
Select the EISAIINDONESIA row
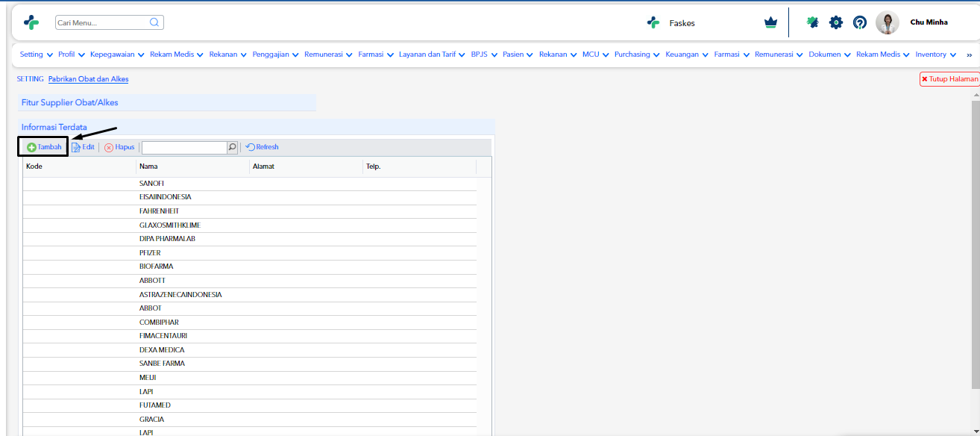click(250, 197)
